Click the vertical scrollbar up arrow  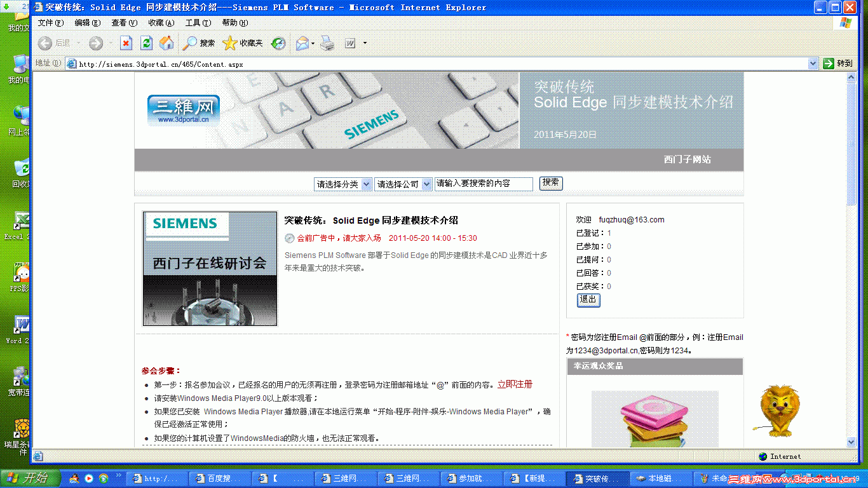click(851, 78)
